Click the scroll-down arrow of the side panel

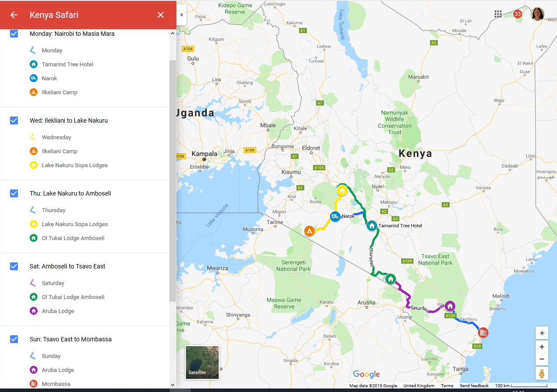[172, 385]
